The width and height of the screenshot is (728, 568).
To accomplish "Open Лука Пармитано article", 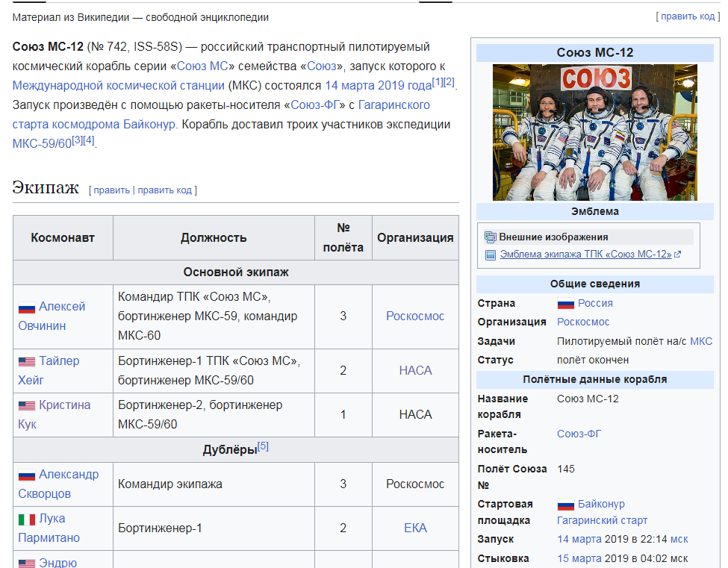I will click(49, 528).
